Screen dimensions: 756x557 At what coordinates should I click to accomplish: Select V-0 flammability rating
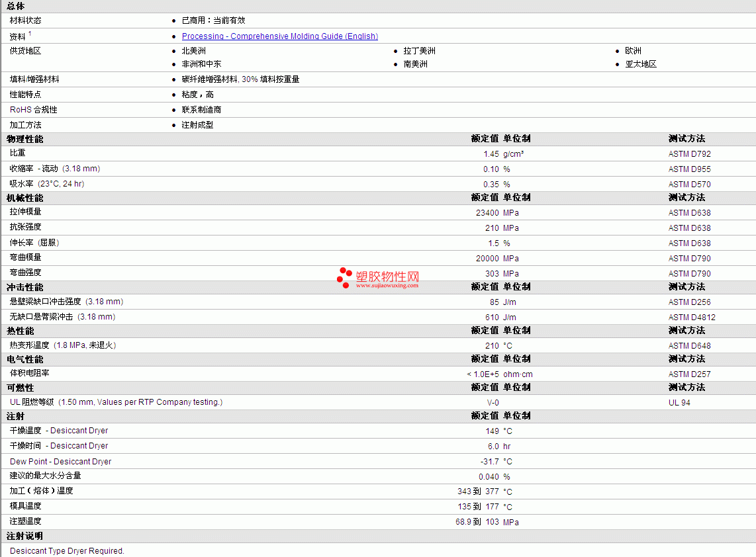[x=493, y=403]
